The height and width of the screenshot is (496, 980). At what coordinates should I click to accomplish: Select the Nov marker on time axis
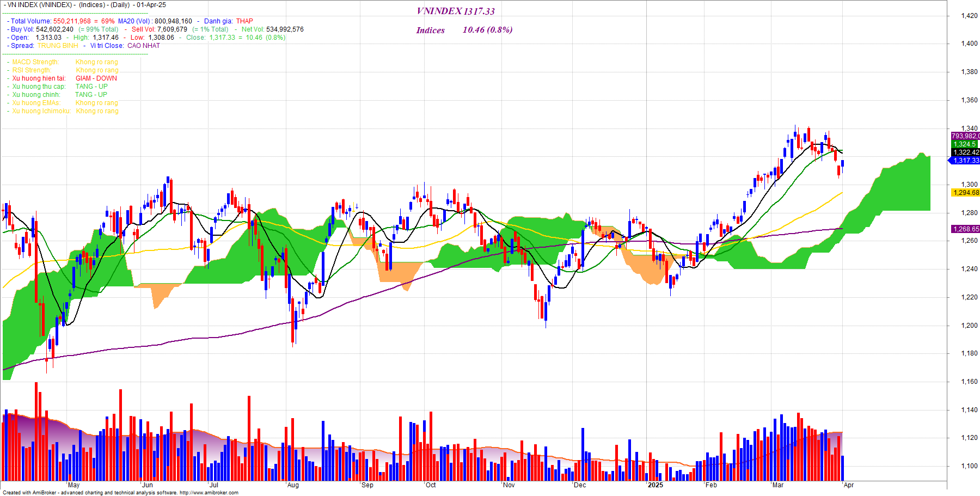click(509, 485)
